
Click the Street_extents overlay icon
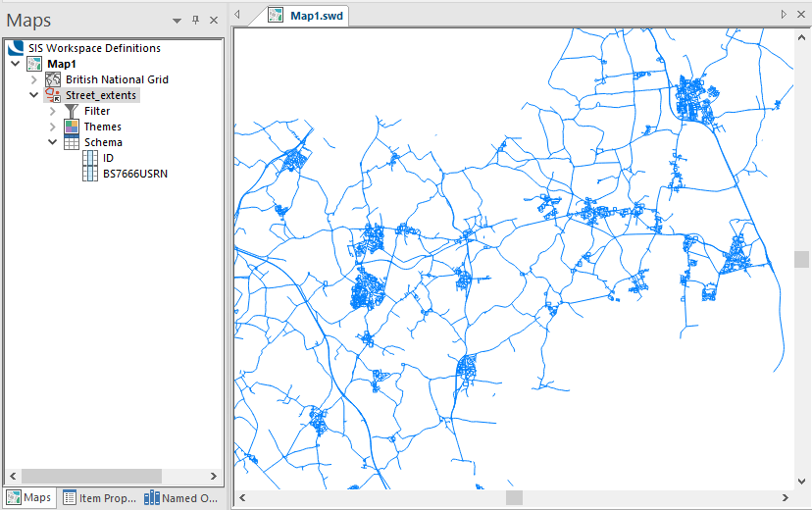(53, 95)
